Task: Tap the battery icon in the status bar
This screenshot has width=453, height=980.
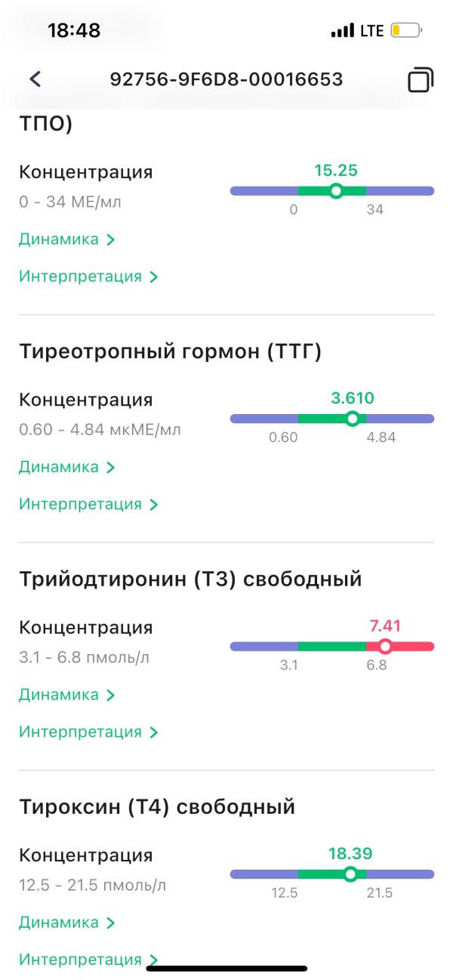Action: coord(405,32)
